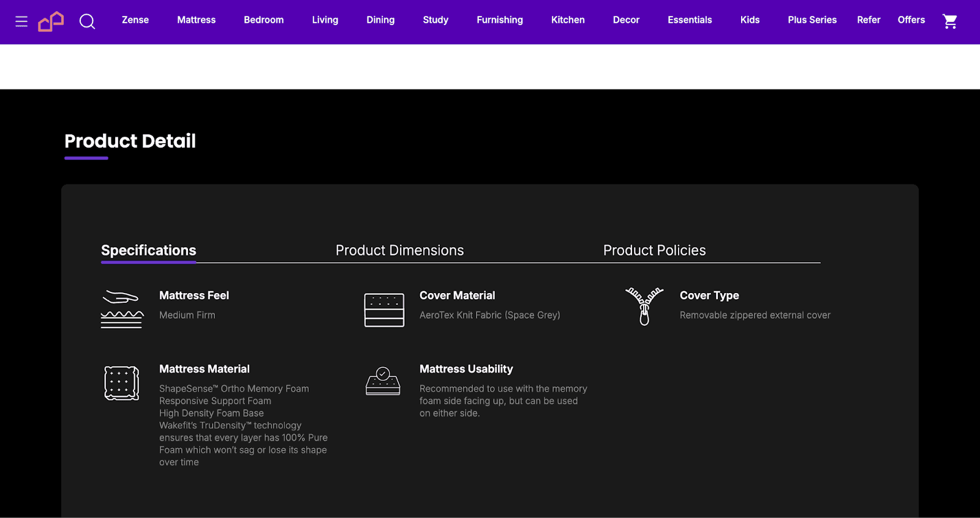Viewport: 980px width, 518px height.
Task: Click the Mattress Feel hand icon
Action: (x=122, y=309)
